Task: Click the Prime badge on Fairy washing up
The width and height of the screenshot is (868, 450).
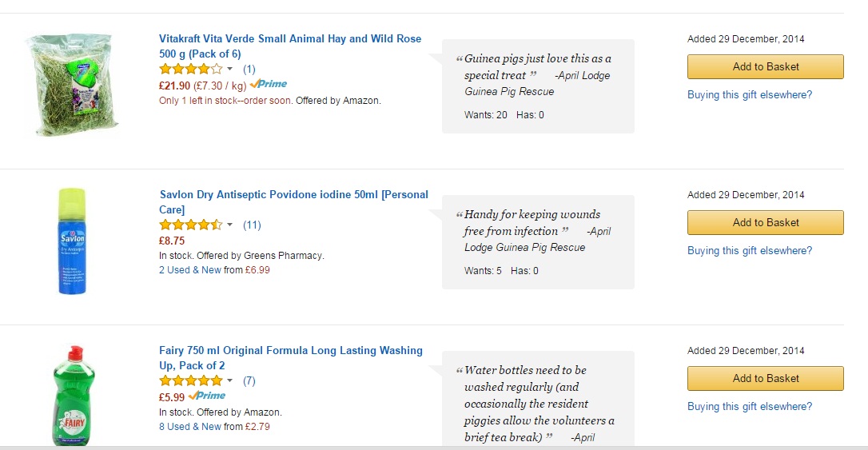Action: click(x=208, y=396)
